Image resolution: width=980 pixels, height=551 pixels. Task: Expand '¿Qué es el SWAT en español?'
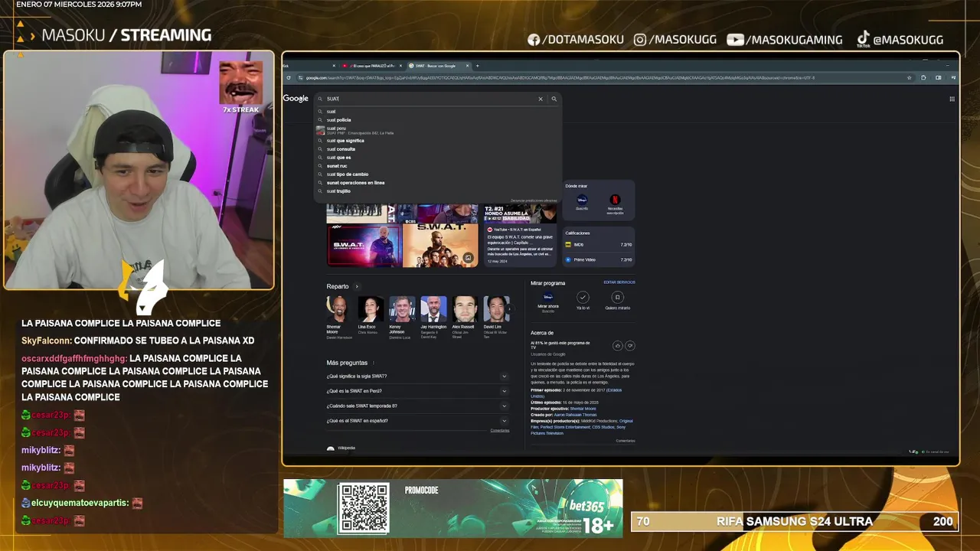417,421
